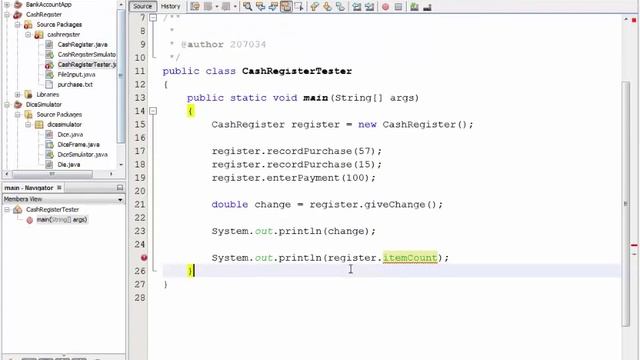This screenshot has height=360, width=640.
Task: Collapse the DiceSimulator project node
Action: tap(7, 104)
